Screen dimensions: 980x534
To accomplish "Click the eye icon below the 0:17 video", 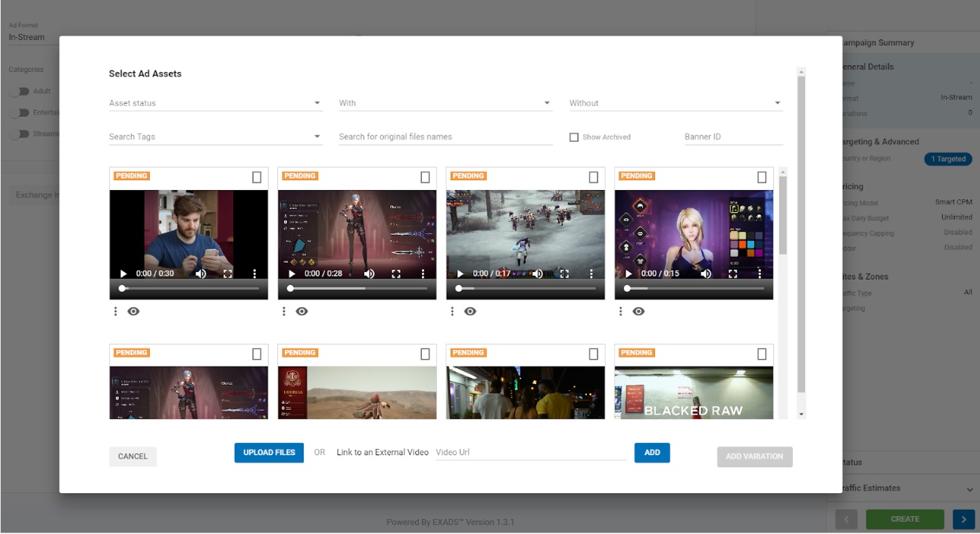I will [x=470, y=311].
